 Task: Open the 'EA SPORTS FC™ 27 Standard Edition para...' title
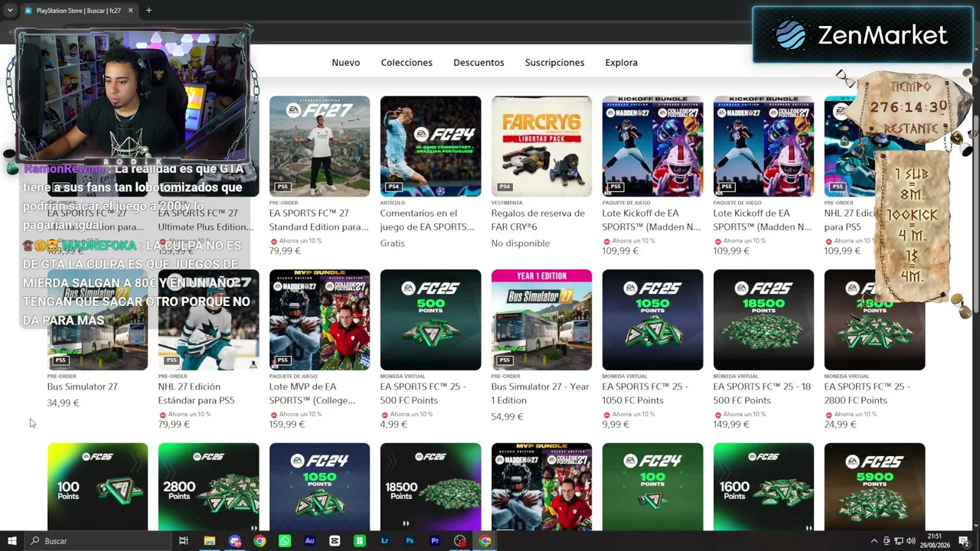coord(319,220)
